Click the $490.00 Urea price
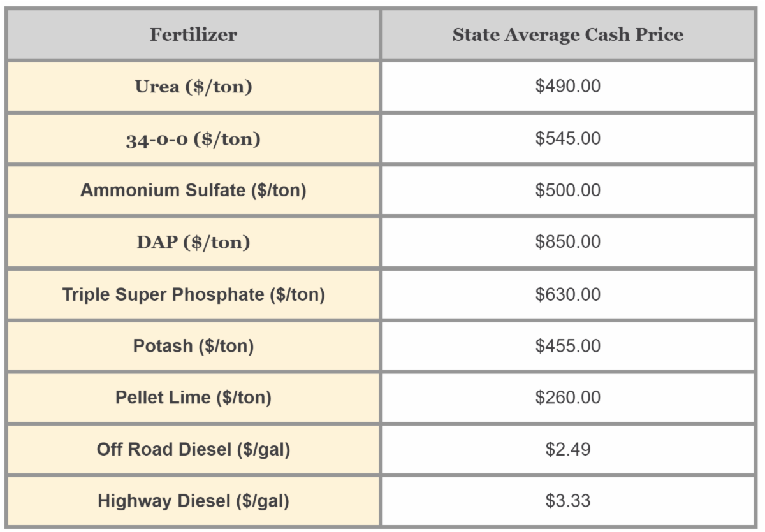 coord(567,87)
